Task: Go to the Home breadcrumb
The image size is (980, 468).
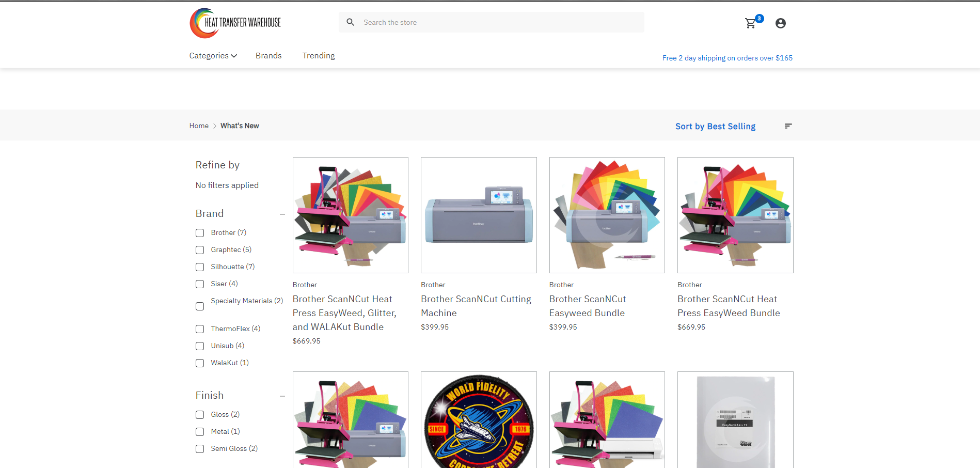Action: click(x=199, y=126)
